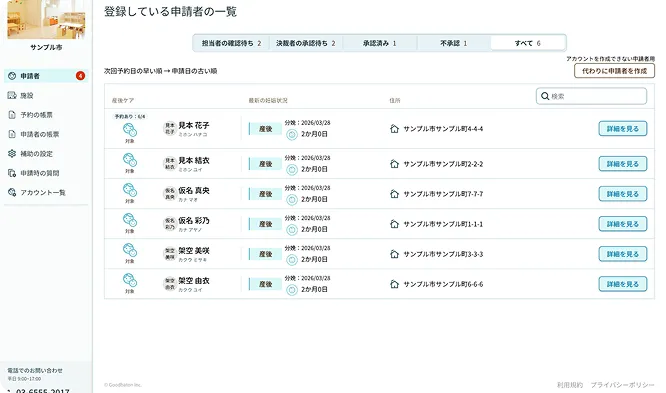Switch to 担当者の確認待ち tab
666x393 pixels.
(x=231, y=43)
